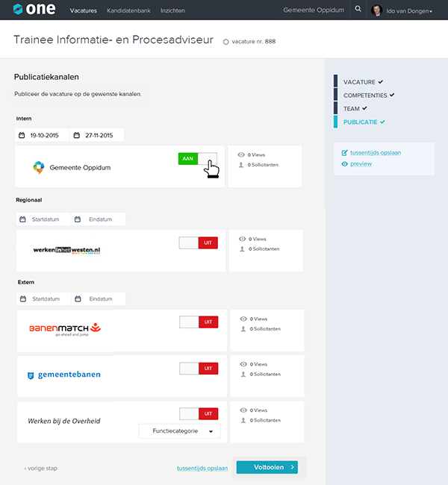Click the Banenmatch logo

coord(64,329)
